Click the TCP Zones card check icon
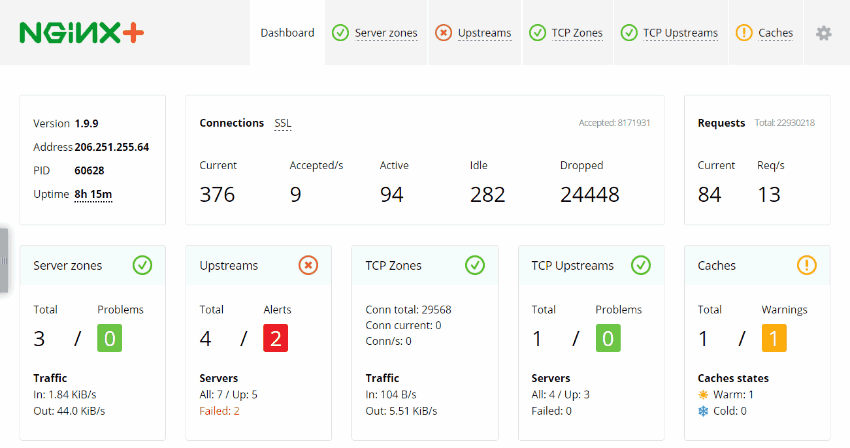This screenshot has width=850, height=448. 475,265
